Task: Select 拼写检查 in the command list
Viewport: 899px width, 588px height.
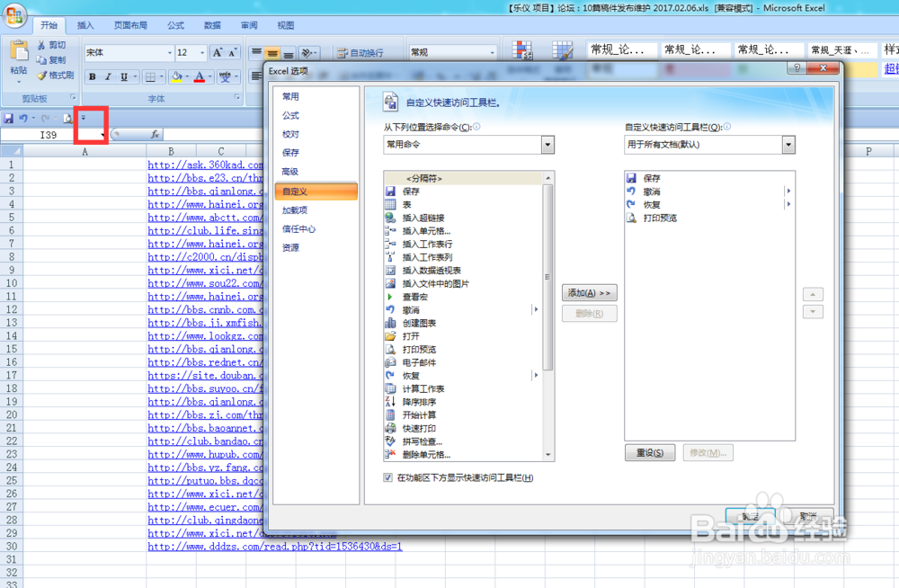Action: tap(463, 441)
